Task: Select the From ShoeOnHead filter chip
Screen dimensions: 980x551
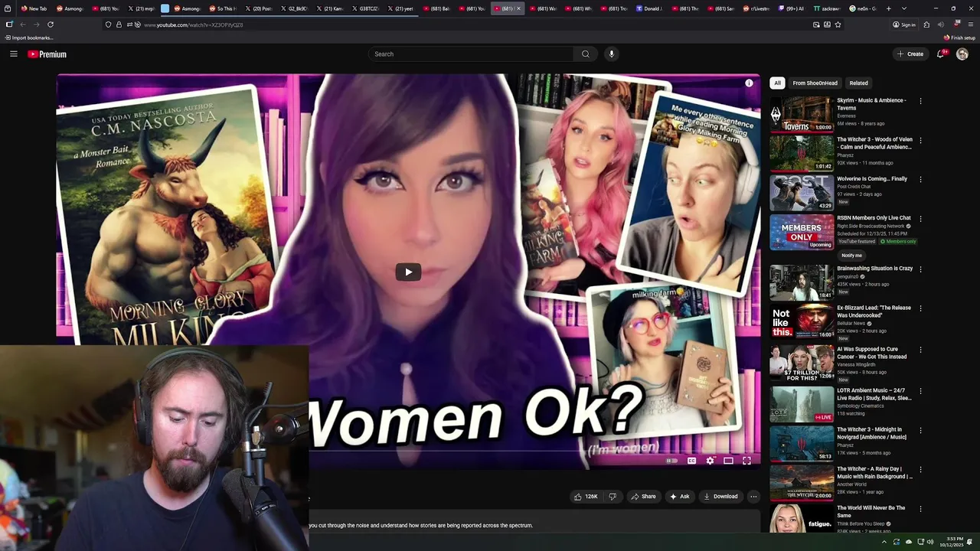Action: pos(815,83)
